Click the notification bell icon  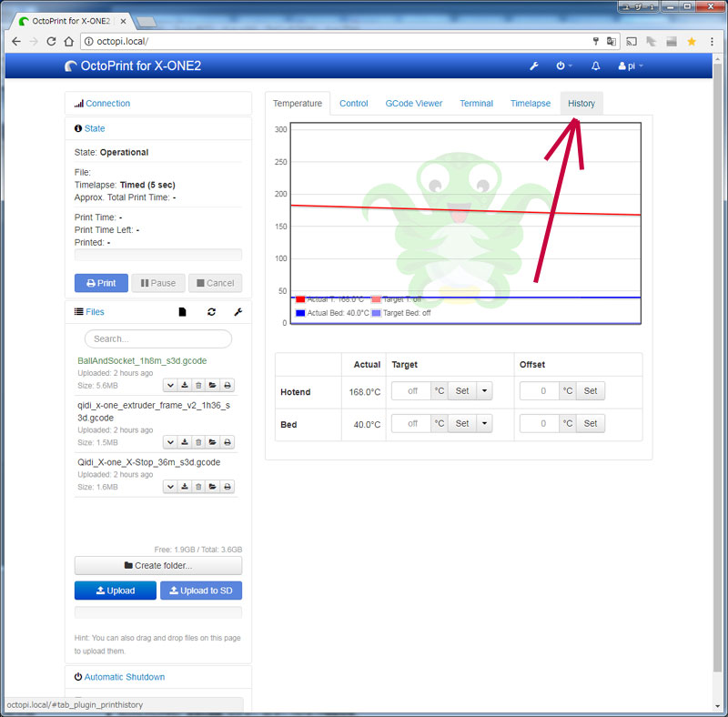tap(596, 66)
